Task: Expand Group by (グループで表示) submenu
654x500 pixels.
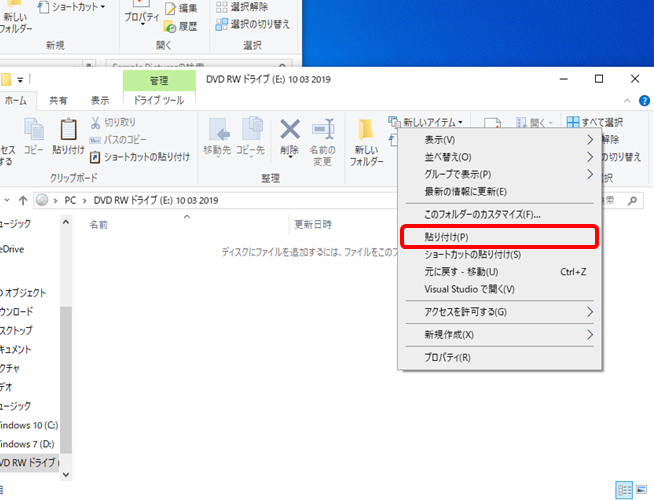Action: coord(500,174)
